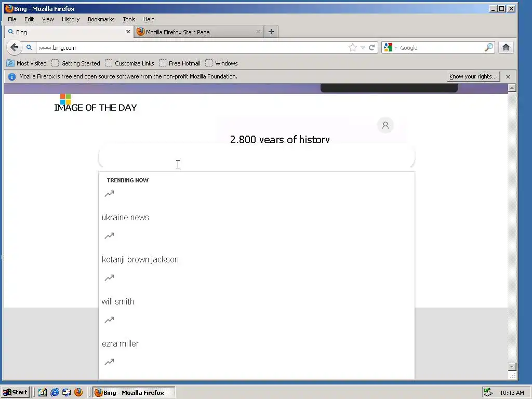Select trending suggestion will smith
Viewport: 532px width, 399px height.
118,302
